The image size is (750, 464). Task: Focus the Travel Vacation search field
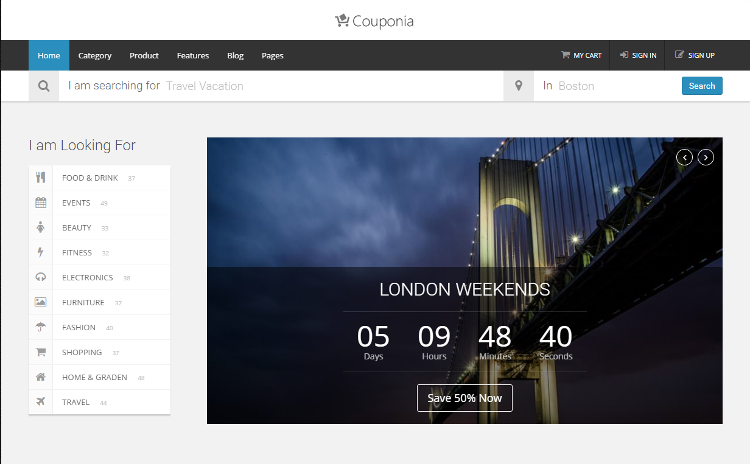281,86
